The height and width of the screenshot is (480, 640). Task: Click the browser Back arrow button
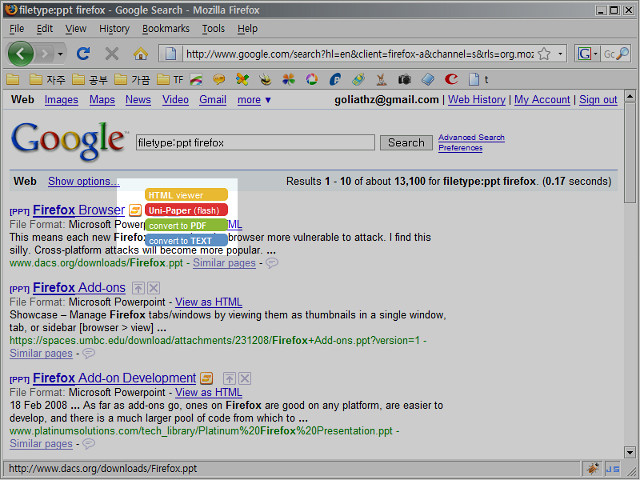coord(21,53)
